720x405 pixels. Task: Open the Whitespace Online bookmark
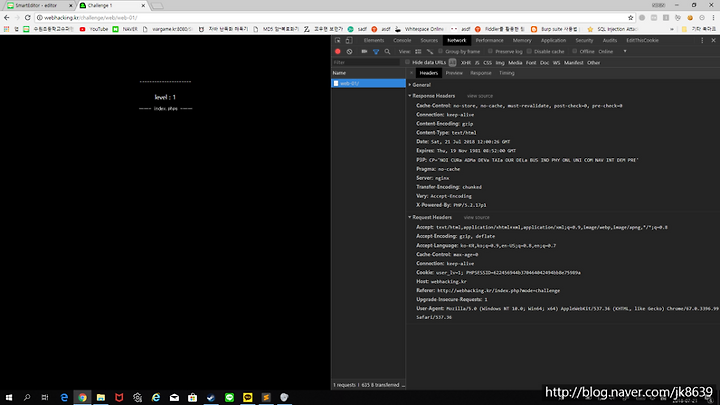[x=419, y=29]
